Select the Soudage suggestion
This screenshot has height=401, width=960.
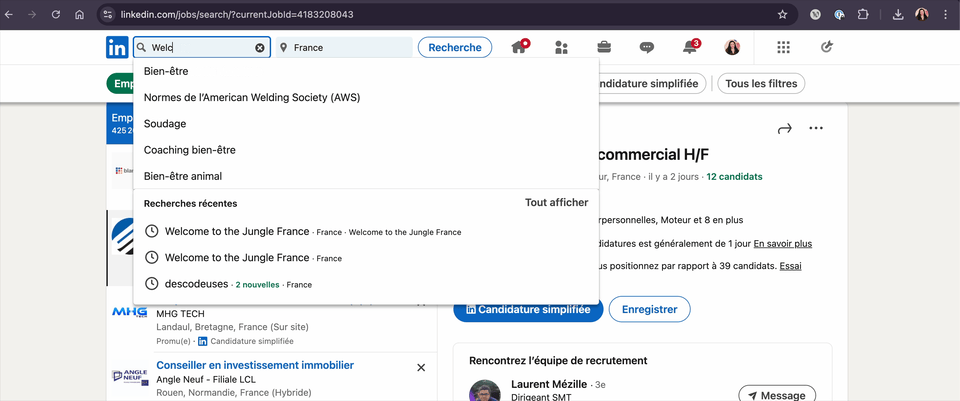pos(165,124)
